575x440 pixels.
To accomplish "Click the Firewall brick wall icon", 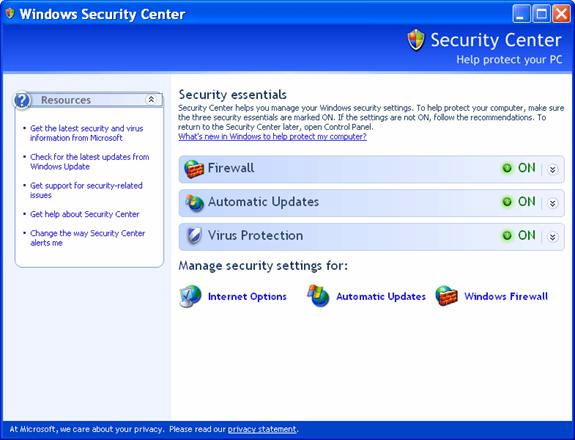I will [194, 169].
